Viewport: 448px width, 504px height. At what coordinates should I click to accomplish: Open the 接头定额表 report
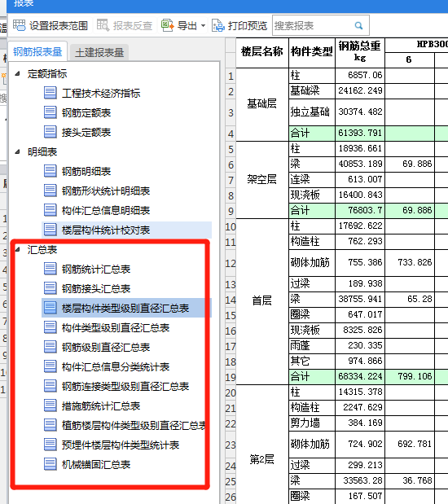click(x=86, y=133)
